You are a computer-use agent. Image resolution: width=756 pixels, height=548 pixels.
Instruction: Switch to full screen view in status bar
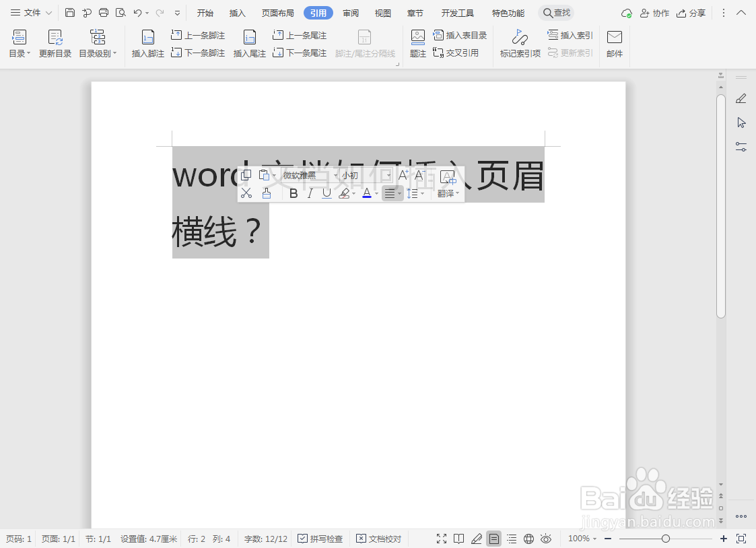441,539
